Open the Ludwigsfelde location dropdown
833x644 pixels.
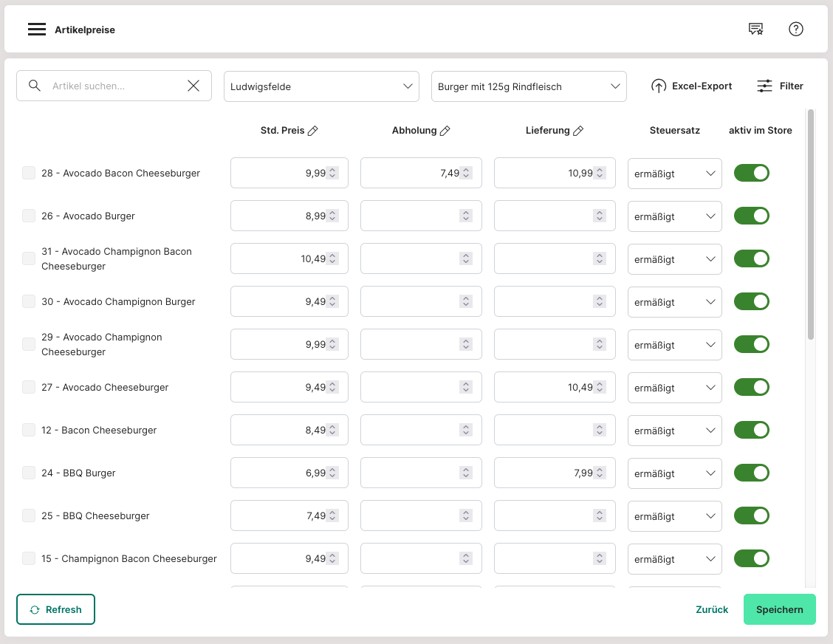coord(321,86)
